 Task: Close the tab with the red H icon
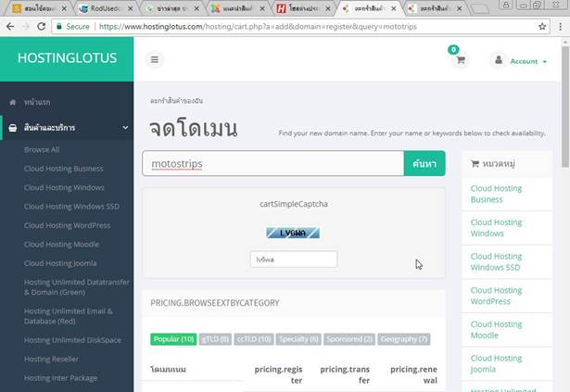[327, 8]
